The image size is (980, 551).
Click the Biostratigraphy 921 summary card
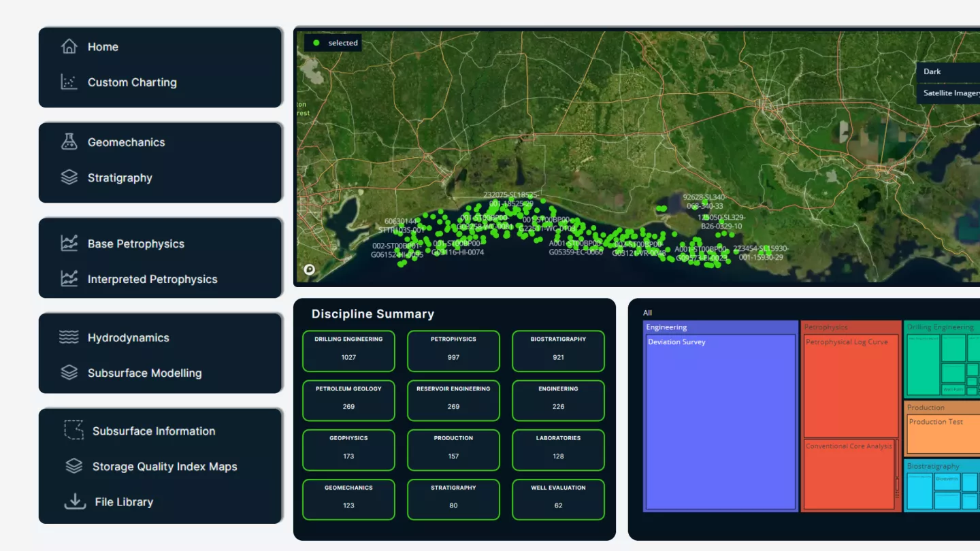pyautogui.click(x=558, y=351)
